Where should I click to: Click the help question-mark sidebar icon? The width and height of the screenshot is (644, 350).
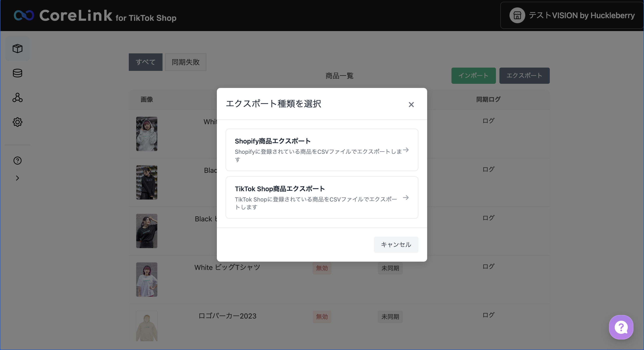click(18, 161)
